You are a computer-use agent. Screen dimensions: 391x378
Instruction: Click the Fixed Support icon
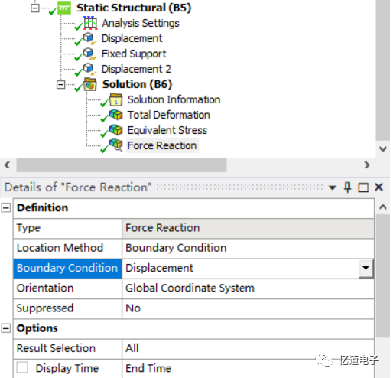pos(90,54)
